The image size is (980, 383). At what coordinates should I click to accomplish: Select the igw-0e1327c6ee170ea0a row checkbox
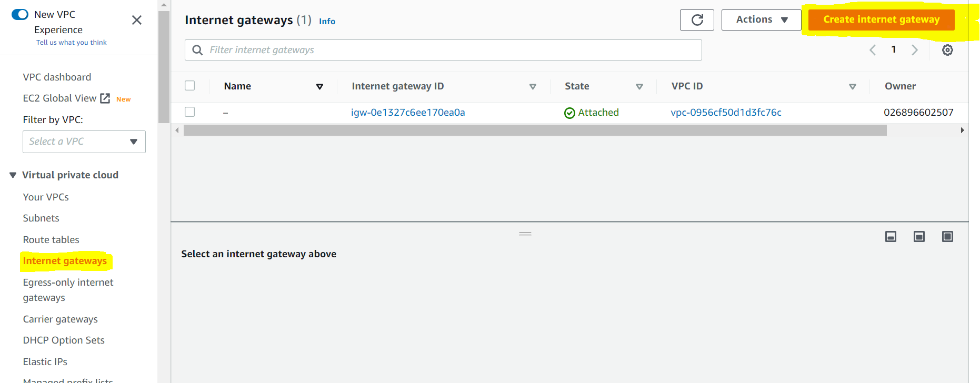click(x=189, y=112)
